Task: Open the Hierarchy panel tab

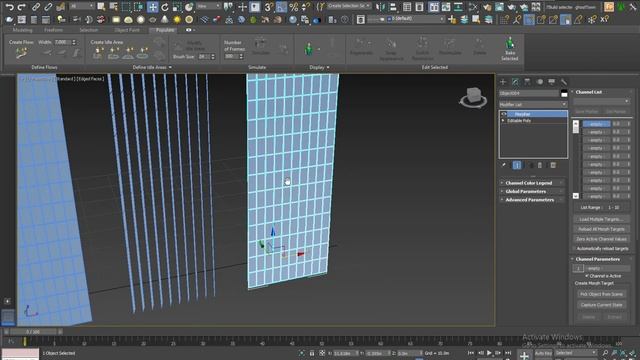Action: (527, 82)
